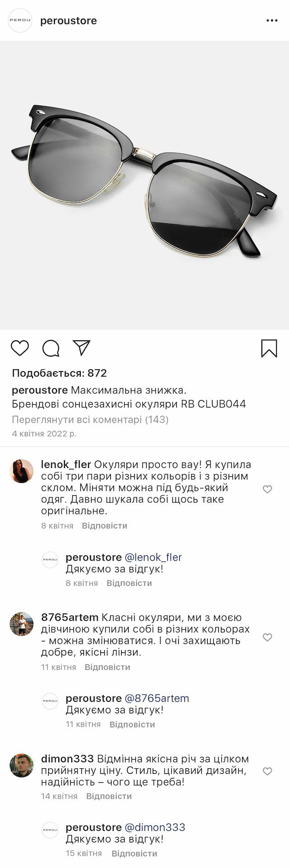Save the post with the bookmark icon
The image size is (289, 868).
pos(269,348)
